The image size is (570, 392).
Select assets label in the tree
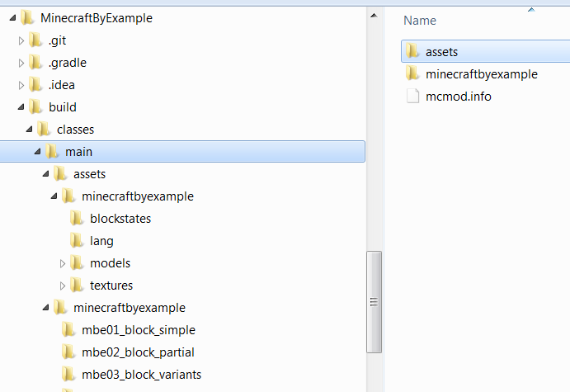coord(89,174)
